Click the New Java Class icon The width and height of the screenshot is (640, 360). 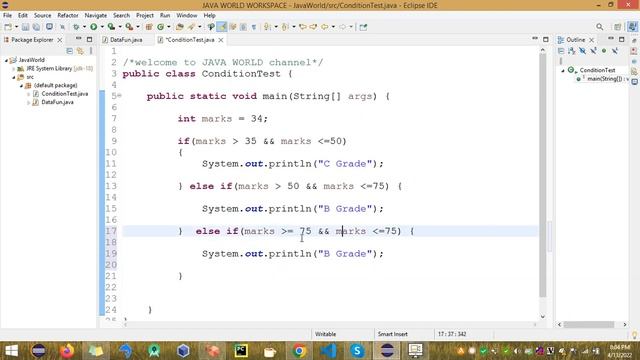click(160, 27)
